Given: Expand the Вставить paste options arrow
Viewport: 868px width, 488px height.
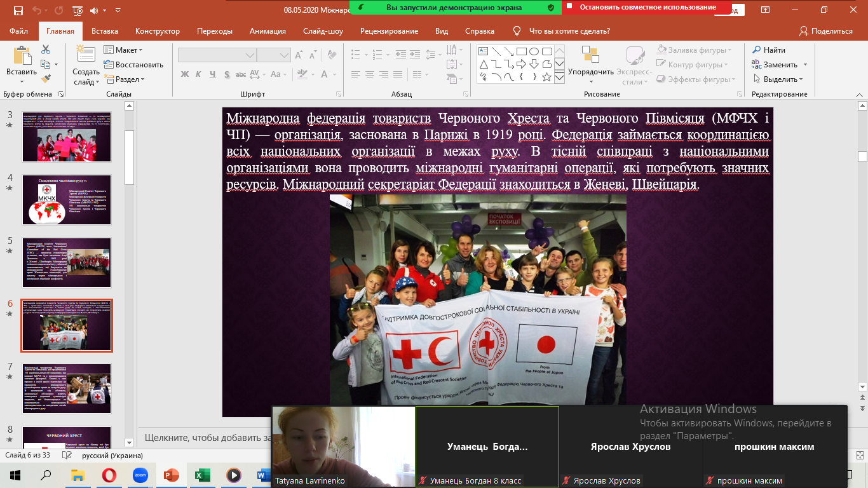Looking at the screenshot, I should coord(22,81).
